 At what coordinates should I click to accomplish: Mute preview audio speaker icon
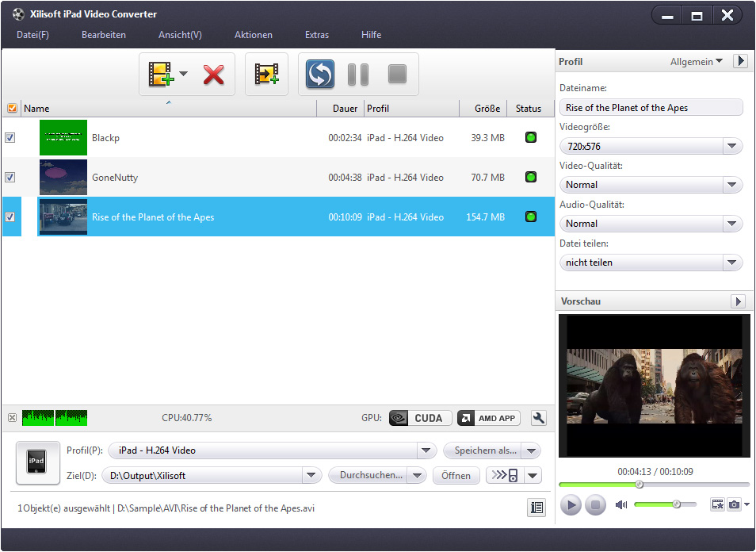point(621,504)
